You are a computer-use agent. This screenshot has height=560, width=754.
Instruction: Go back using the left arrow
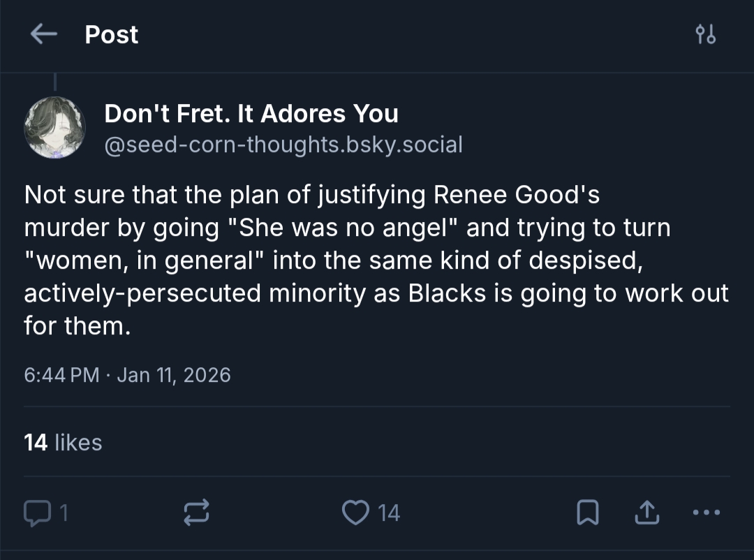click(43, 34)
